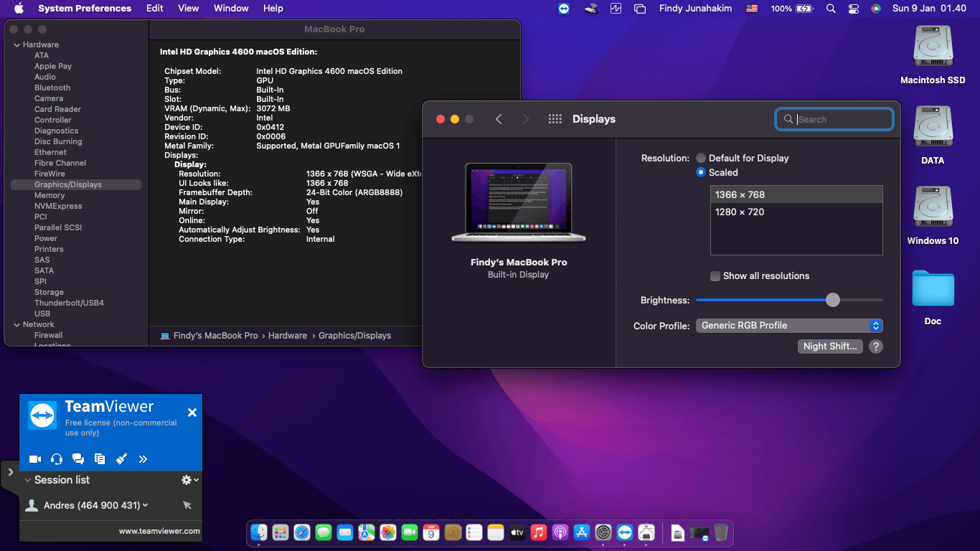
Task: Open App Store from the Dock
Action: click(x=582, y=532)
